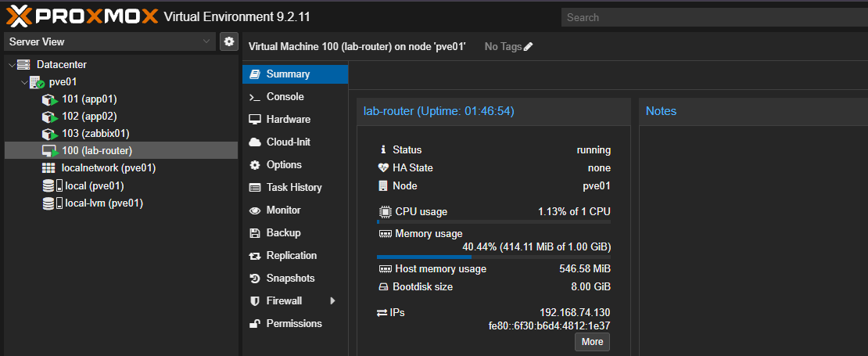868x356 pixels.
Task: Click the Monitor eye icon
Action: click(x=255, y=210)
